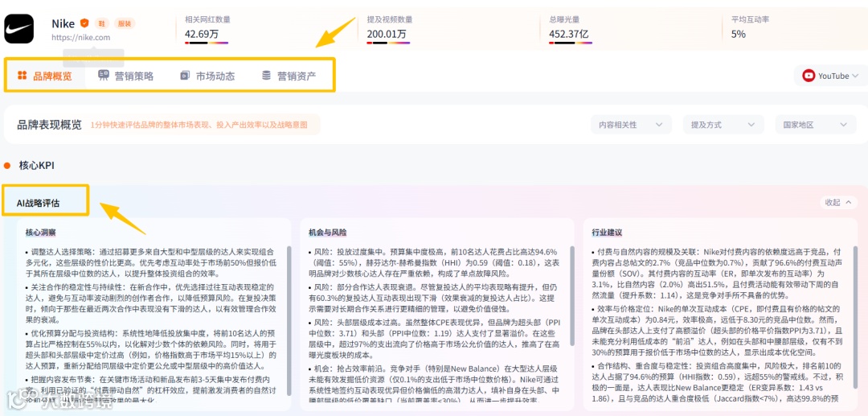868x416 pixels.
Task: Click the color bar under 42.69万
Action: pos(207,43)
